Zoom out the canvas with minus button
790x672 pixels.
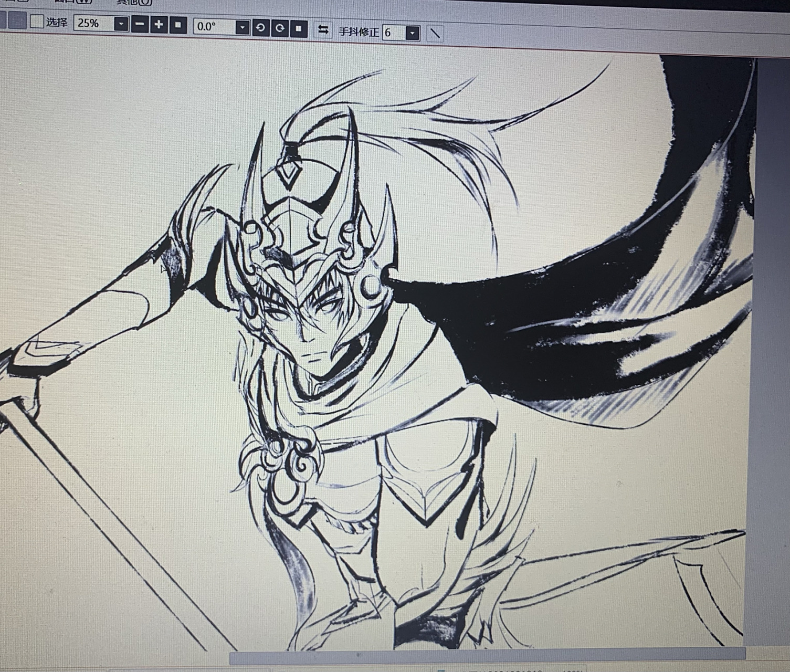140,24
